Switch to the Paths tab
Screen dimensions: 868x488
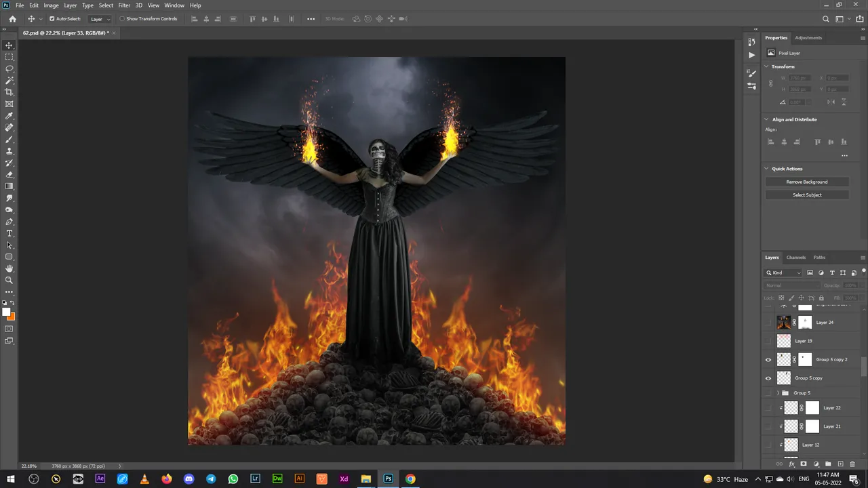tap(820, 258)
